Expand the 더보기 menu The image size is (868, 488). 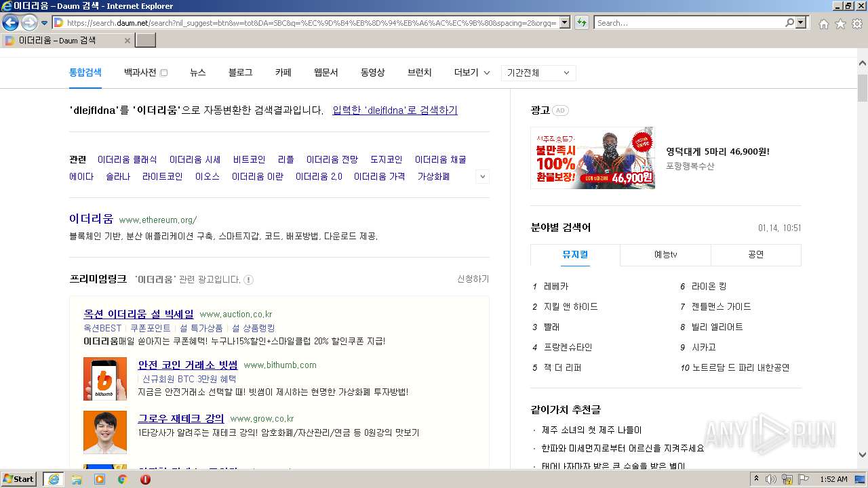[472, 73]
